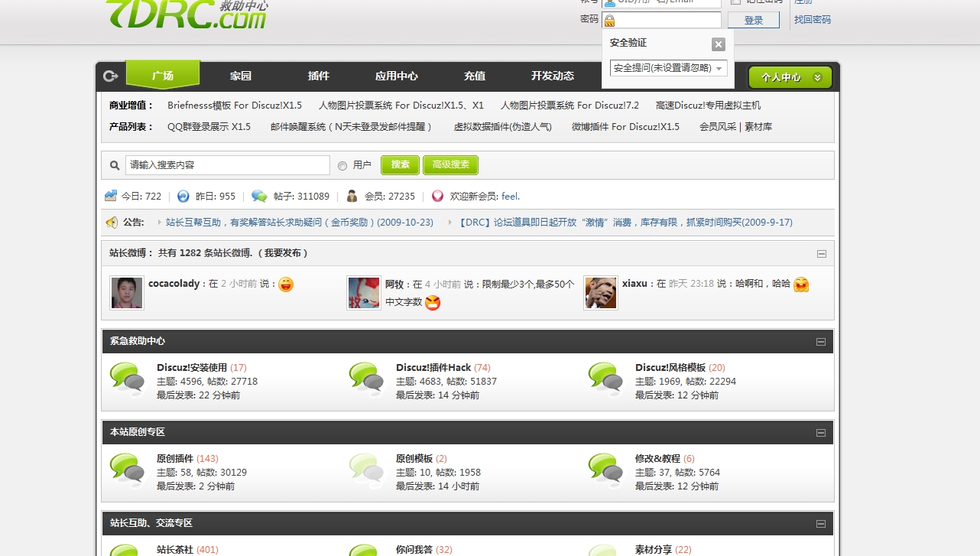Click the arrow icon left of 广场 tab
Screen dimensions: 980x556
click(111, 76)
